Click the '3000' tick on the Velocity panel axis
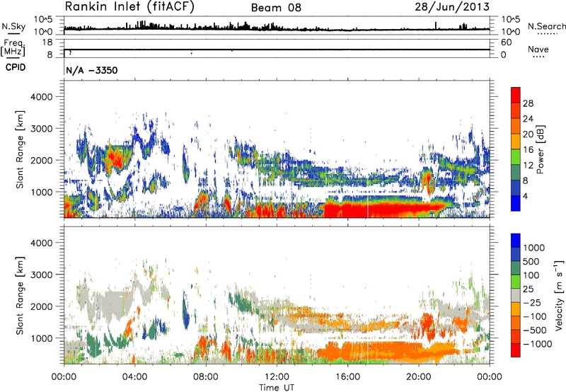566x392 pixels. click(x=42, y=275)
